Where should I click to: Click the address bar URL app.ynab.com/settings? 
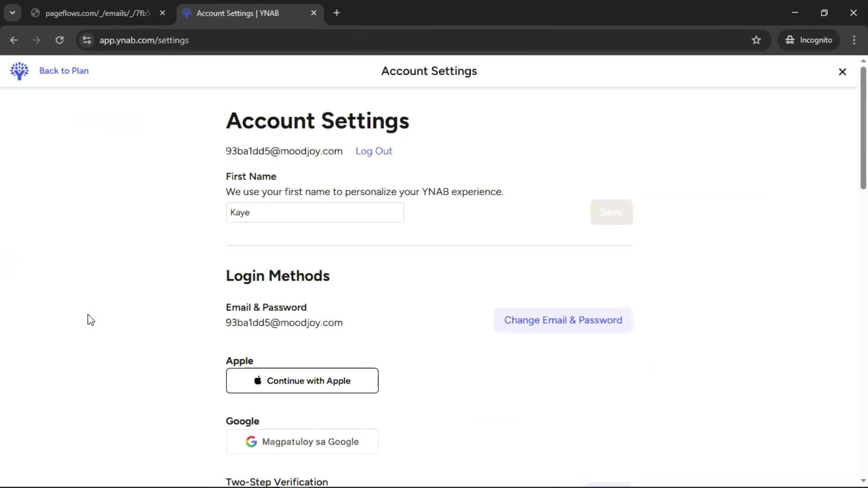[x=144, y=40]
